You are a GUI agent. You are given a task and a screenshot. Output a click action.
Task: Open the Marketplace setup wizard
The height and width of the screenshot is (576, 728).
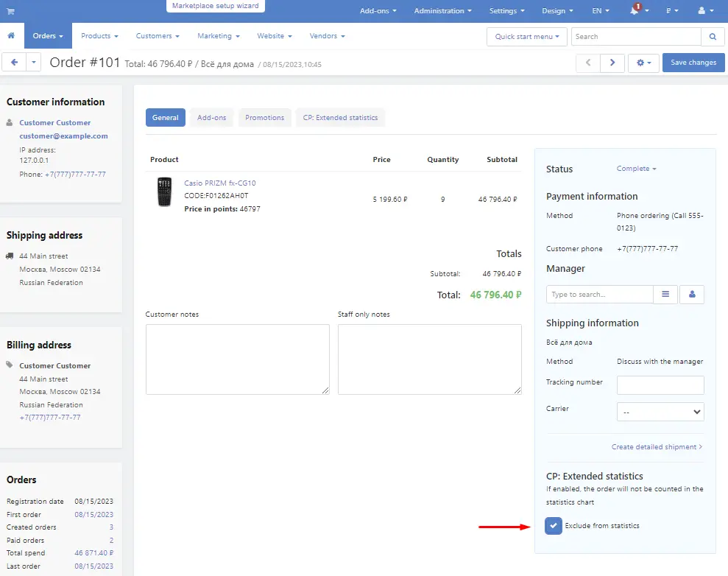(216, 6)
